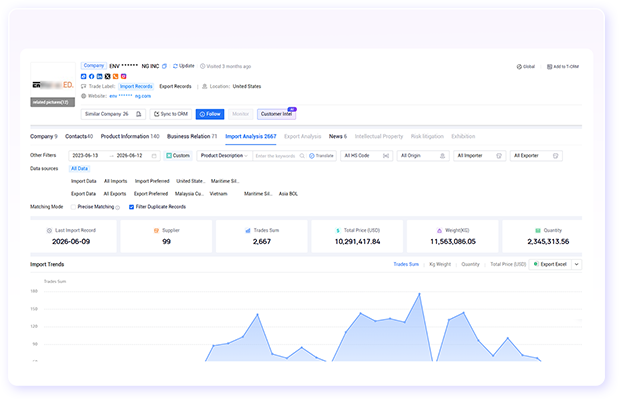Click the Update refresh icon

(175, 66)
